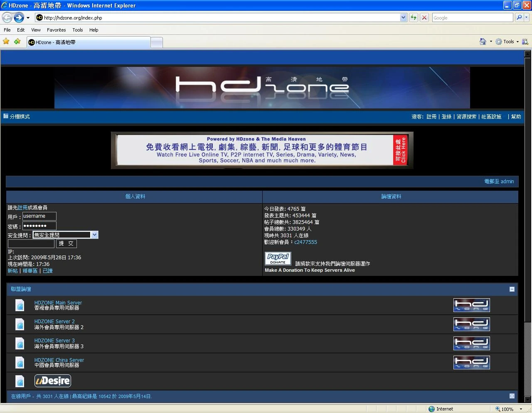
Task: Open the 安全提問 security question dropdown
Action: pyautogui.click(x=65, y=235)
